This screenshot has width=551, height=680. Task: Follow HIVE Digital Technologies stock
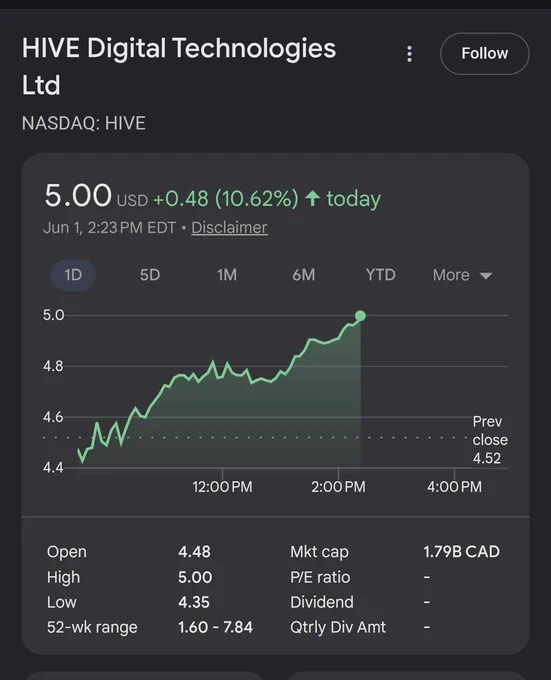(x=485, y=54)
